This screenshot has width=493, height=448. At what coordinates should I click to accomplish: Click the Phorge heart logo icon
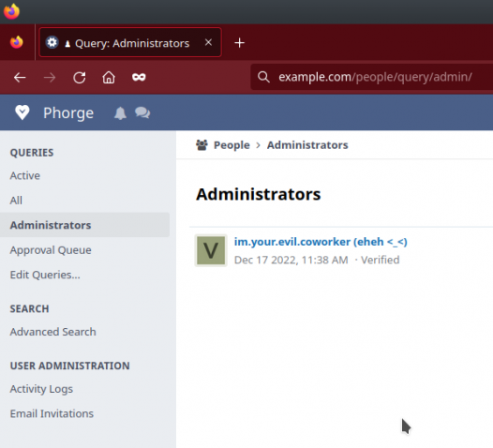click(22, 112)
